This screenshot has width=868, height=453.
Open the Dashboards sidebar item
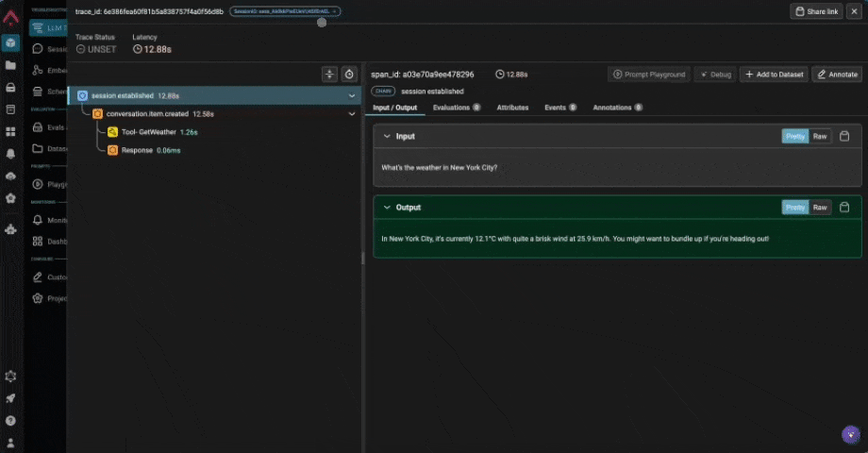point(49,242)
